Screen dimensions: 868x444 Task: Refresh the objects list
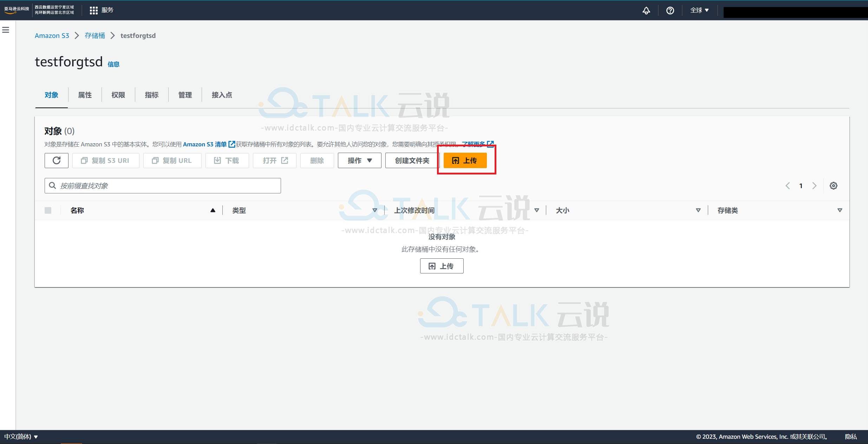coord(57,160)
